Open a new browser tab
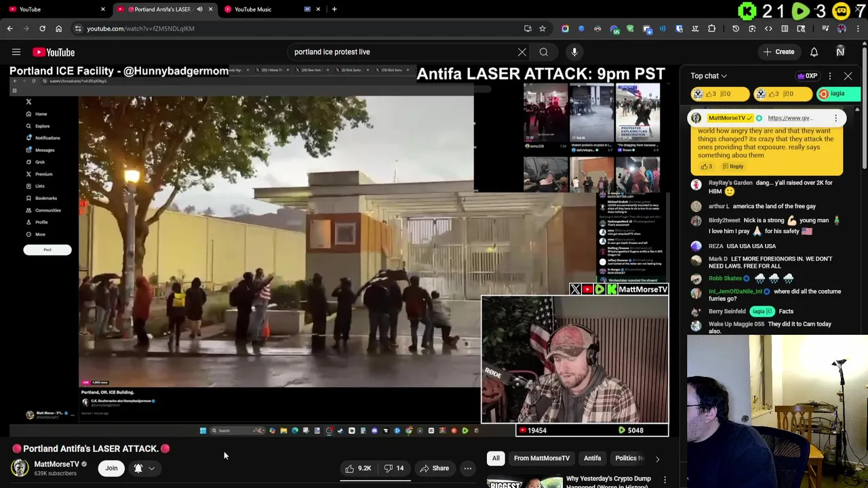Image resolution: width=868 pixels, height=488 pixels. click(x=334, y=9)
